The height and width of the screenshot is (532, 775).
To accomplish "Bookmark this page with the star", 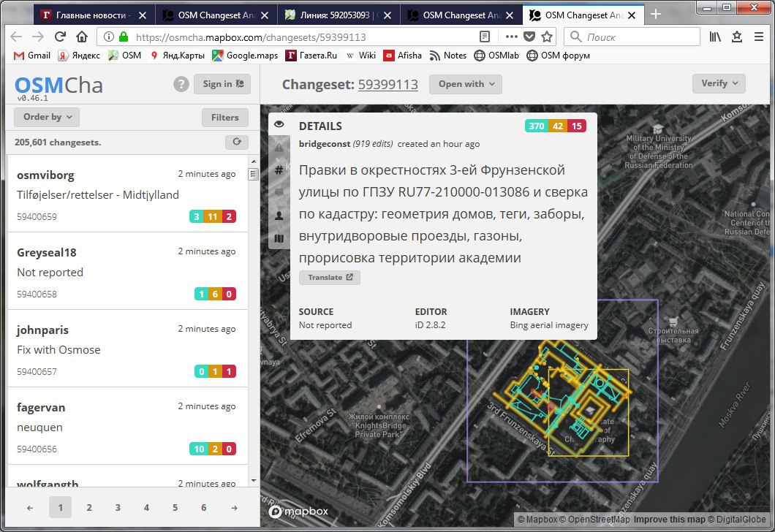I will tap(547, 37).
